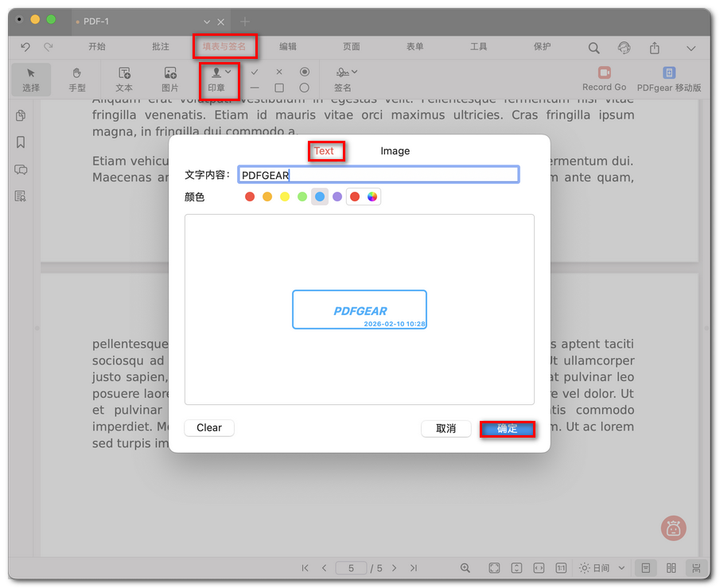
Task: Select the square shape fill tool
Action: (279, 88)
